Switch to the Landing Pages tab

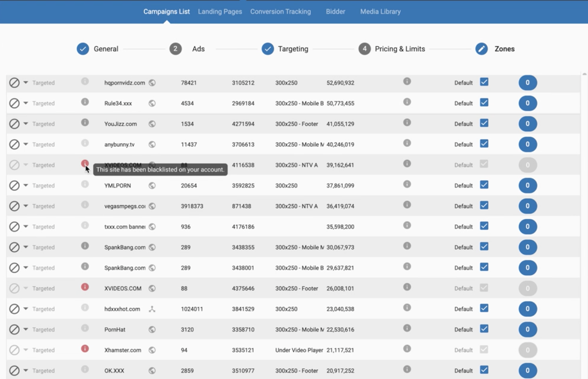[x=220, y=12]
